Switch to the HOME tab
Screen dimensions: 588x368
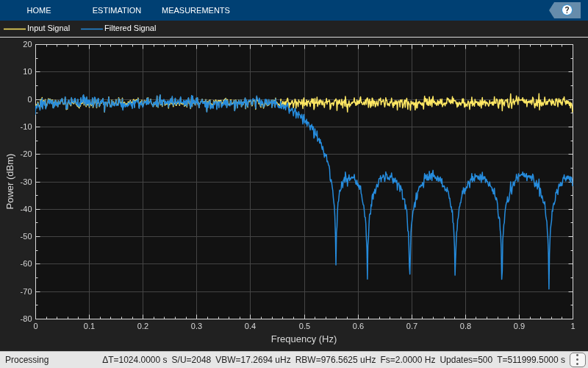[39, 10]
